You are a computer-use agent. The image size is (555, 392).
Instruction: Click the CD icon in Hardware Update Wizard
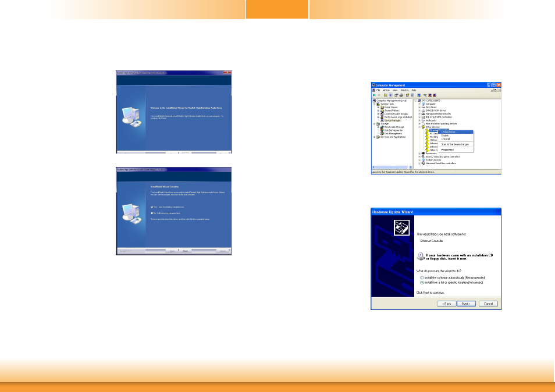click(x=421, y=256)
